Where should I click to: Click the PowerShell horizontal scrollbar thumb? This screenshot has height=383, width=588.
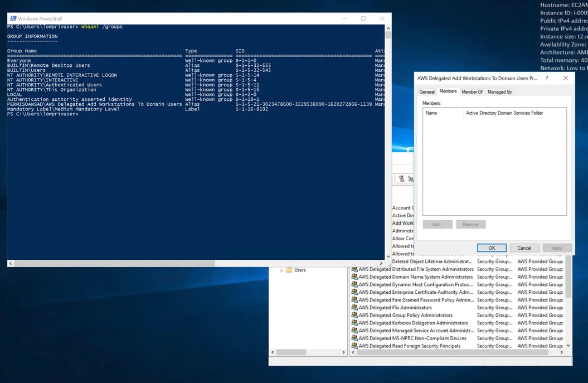pos(114,264)
